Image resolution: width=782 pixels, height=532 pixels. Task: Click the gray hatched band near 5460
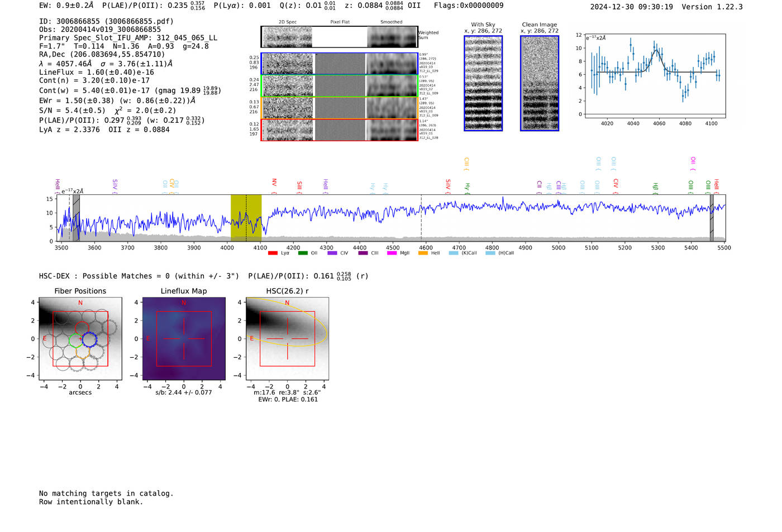tap(712, 218)
